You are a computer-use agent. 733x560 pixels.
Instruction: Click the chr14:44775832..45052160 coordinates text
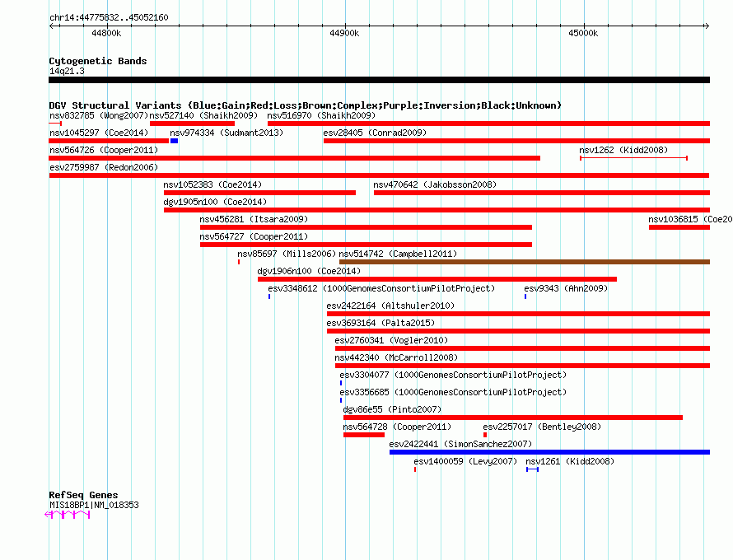tap(109, 17)
